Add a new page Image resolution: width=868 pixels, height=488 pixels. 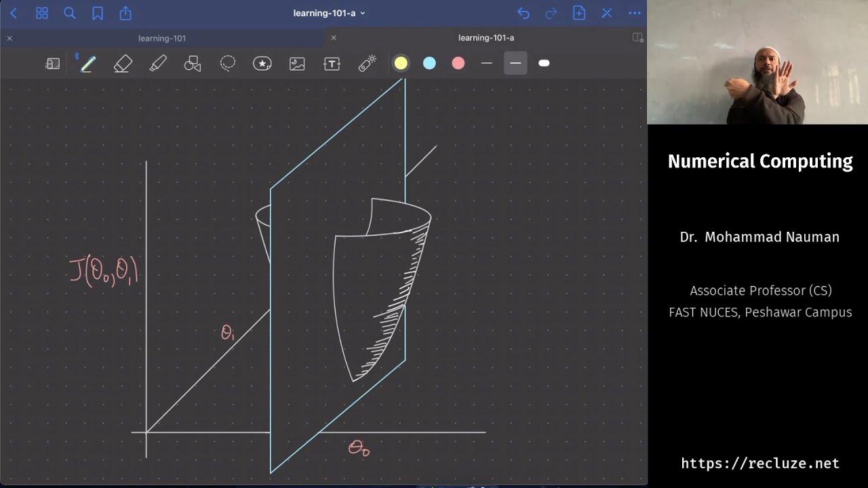click(x=579, y=13)
